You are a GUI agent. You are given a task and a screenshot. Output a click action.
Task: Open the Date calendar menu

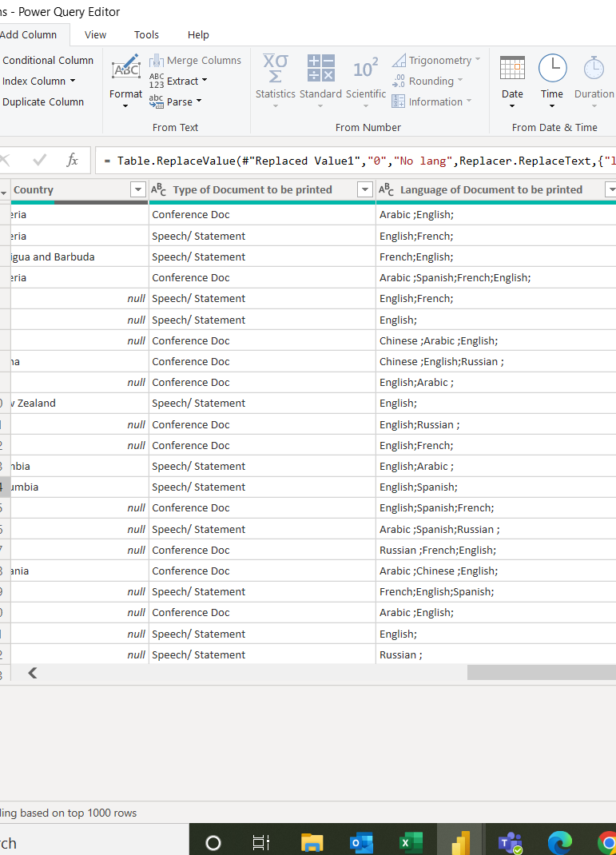512,81
